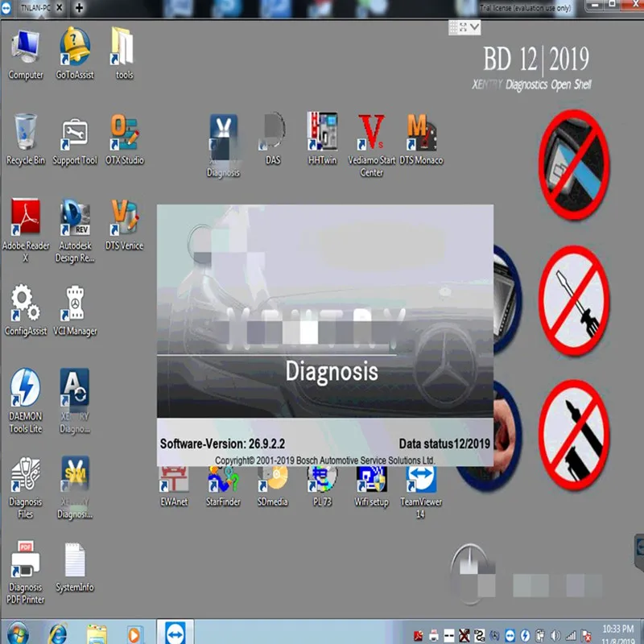This screenshot has height=644, width=644.
Task: Switch to the TeamViewer taskbar button
Action: [175, 633]
